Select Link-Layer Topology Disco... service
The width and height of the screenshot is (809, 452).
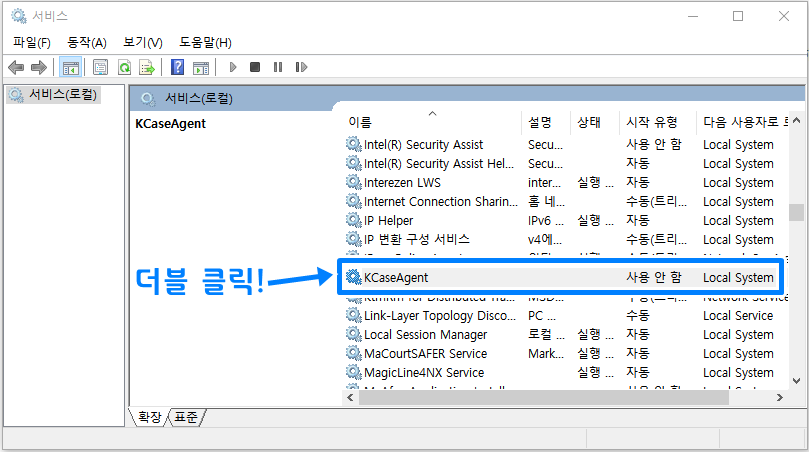tap(440, 316)
